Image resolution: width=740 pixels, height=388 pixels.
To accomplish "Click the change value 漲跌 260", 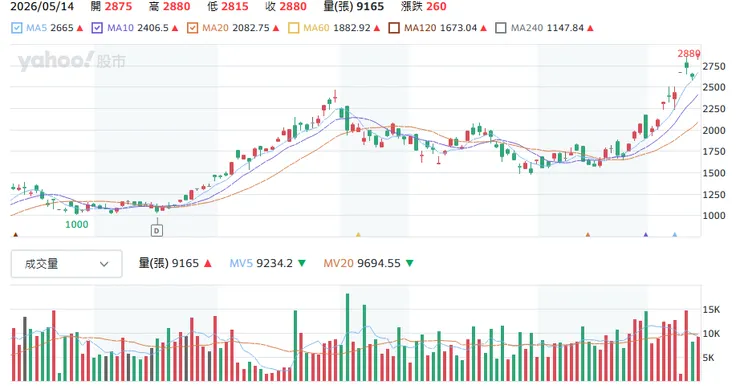I will [423, 7].
